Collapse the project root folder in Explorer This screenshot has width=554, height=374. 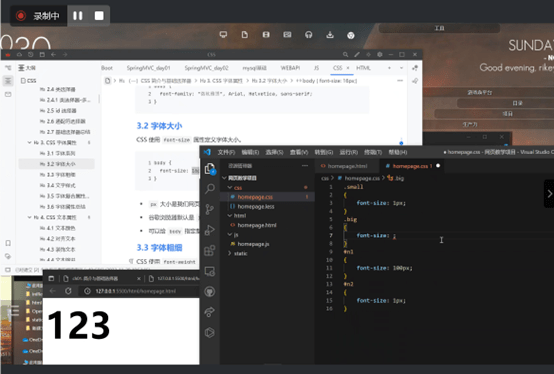tap(224, 178)
